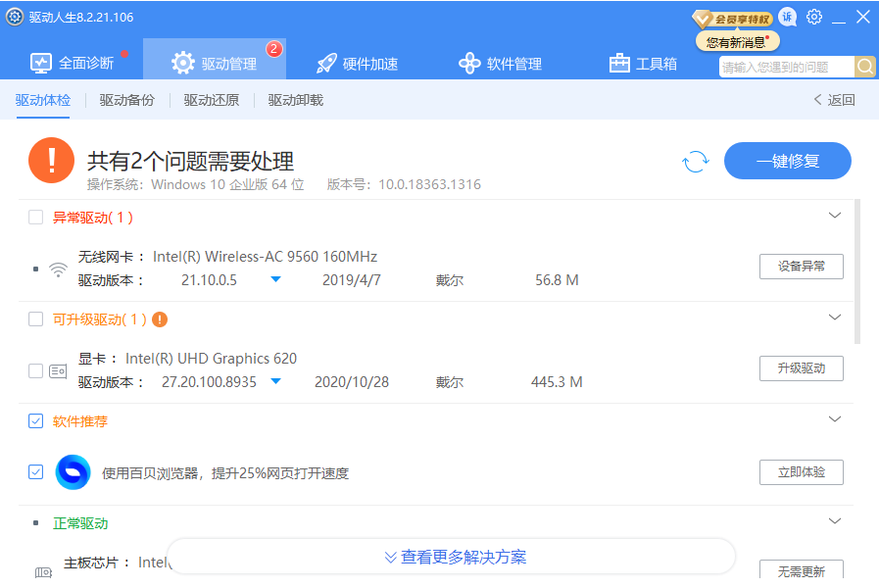Screen dimensions: 879x588
Task: Tick the 异常驱动 group checkbox
Action: coord(36,218)
